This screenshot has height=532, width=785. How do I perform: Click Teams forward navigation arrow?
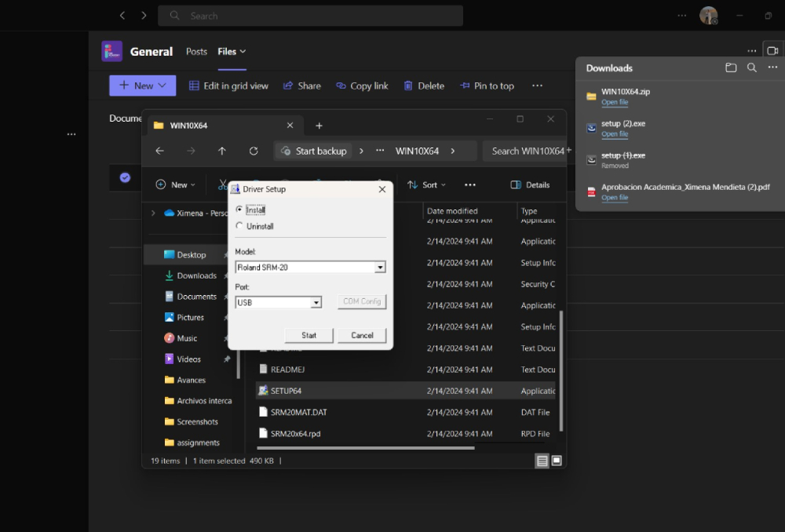(144, 16)
